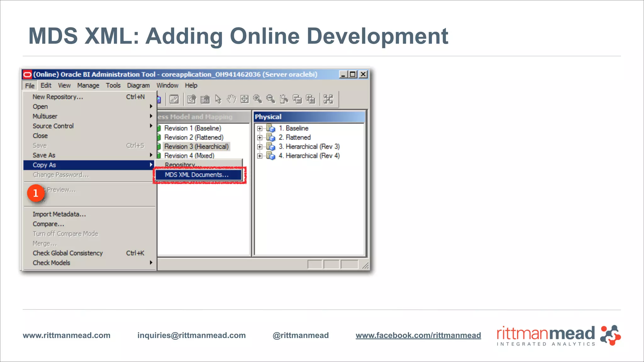
Task: Click Import Metadata menu entry
Action: (x=59, y=214)
